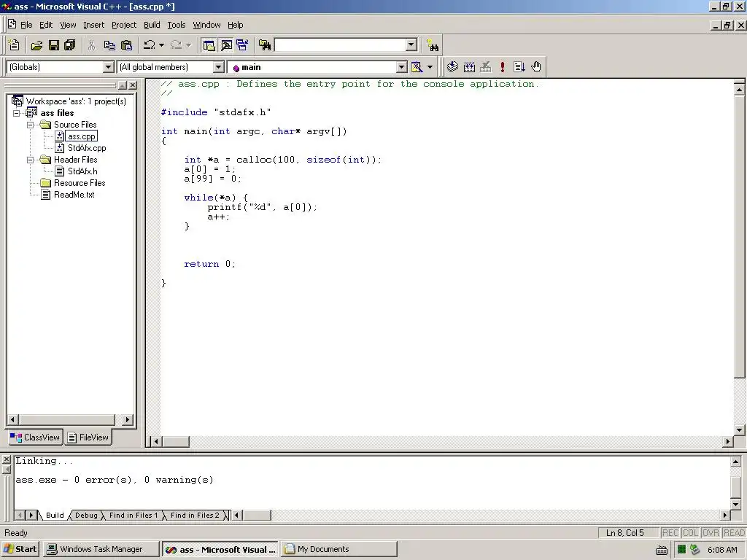Viewport: 747px width, 560px height.
Task: Click the workspace pane horizontal scroll right arrow
Action: 127,419
